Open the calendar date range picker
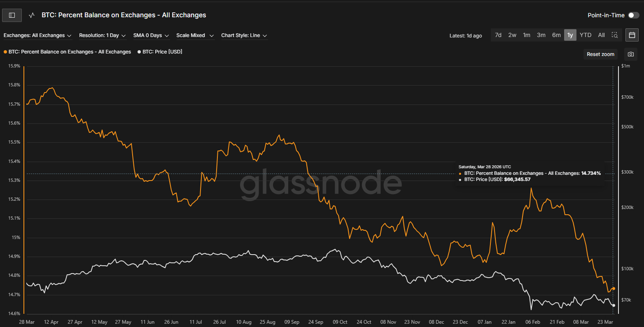Screen dimensions: 644x327 (x=632, y=35)
